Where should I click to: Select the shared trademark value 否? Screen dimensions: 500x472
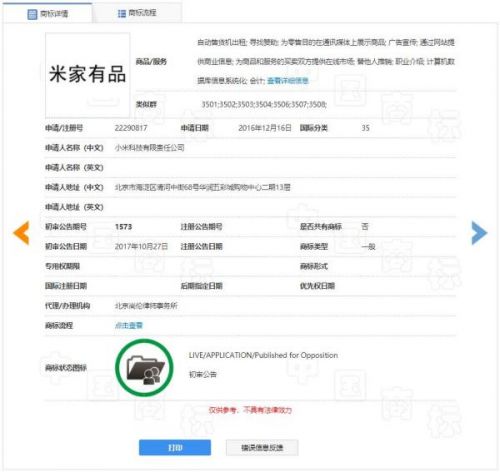click(365, 227)
